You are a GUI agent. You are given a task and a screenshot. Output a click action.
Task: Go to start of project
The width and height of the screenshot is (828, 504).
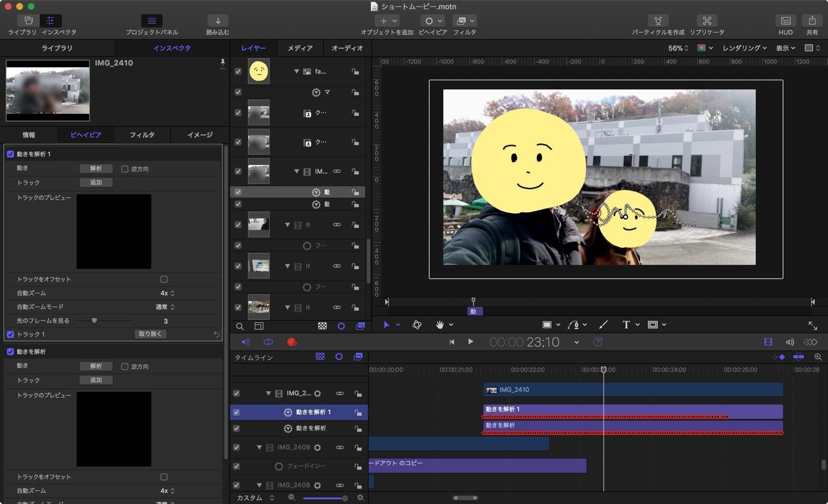coord(452,342)
